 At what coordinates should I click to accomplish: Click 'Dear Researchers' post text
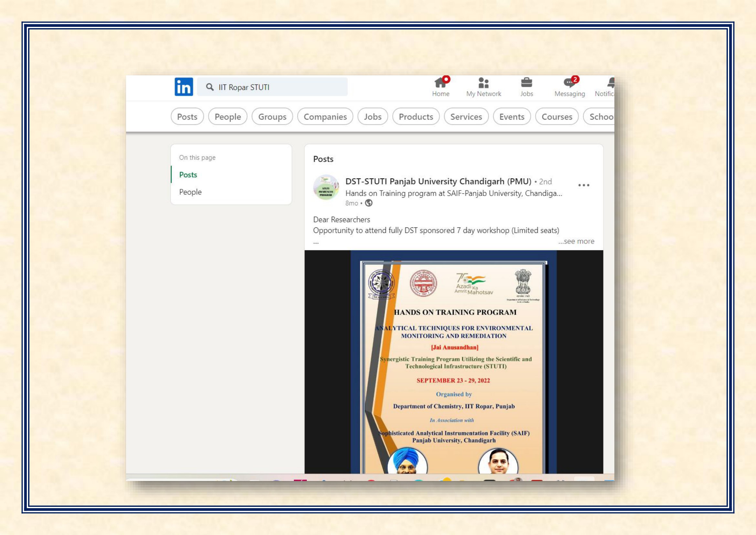click(341, 219)
